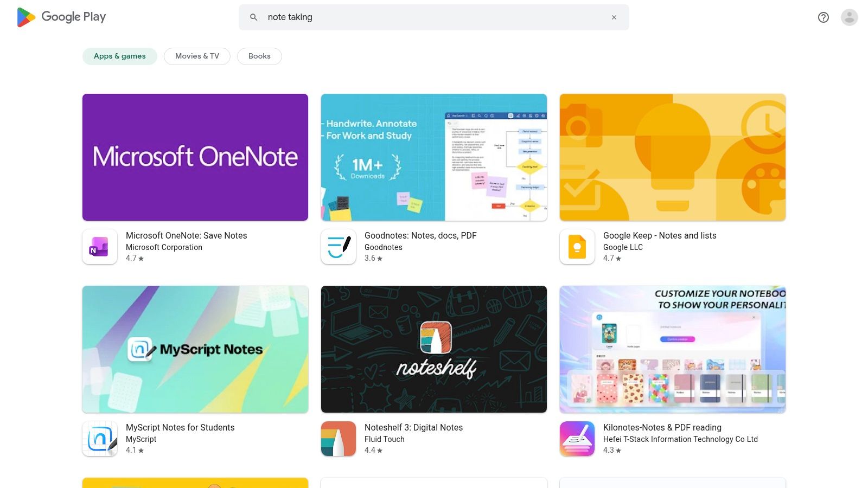Open the Kilonotes notebook banner
Viewport: 868px width, 488px height.
pyautogui.click(x=673, y=349)
